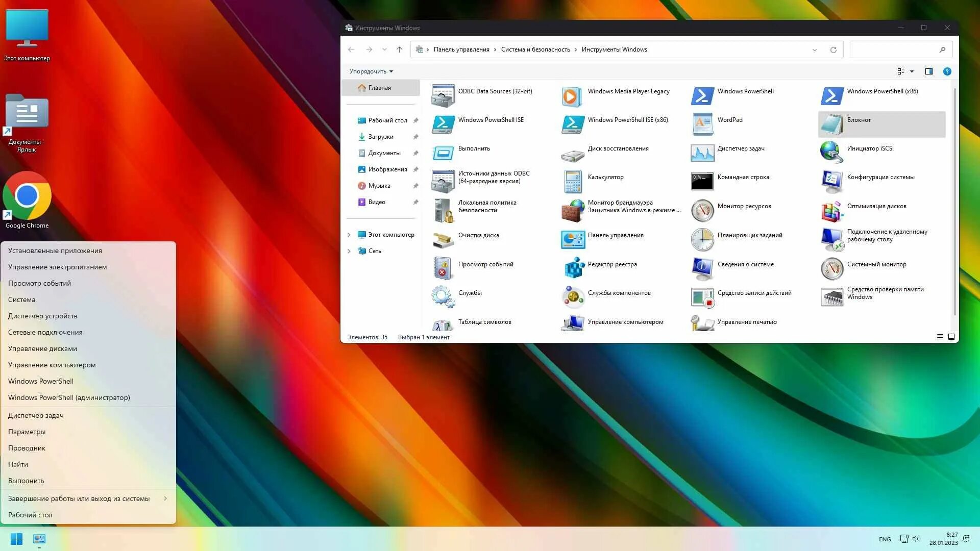This screenshot has width=980, height=551.
Task: Click ENG language indicator in tray
Action: pyautogui.click(x=885, y=539)
